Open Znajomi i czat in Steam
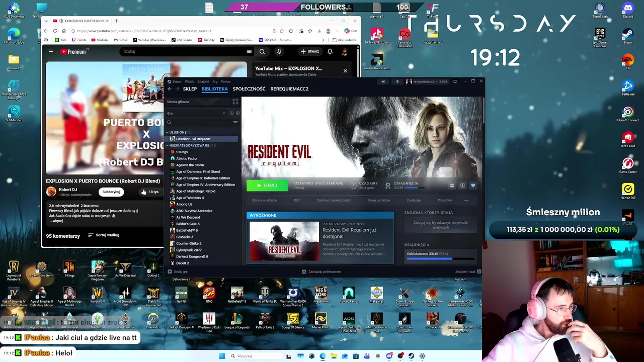 [x=468, y=271]
